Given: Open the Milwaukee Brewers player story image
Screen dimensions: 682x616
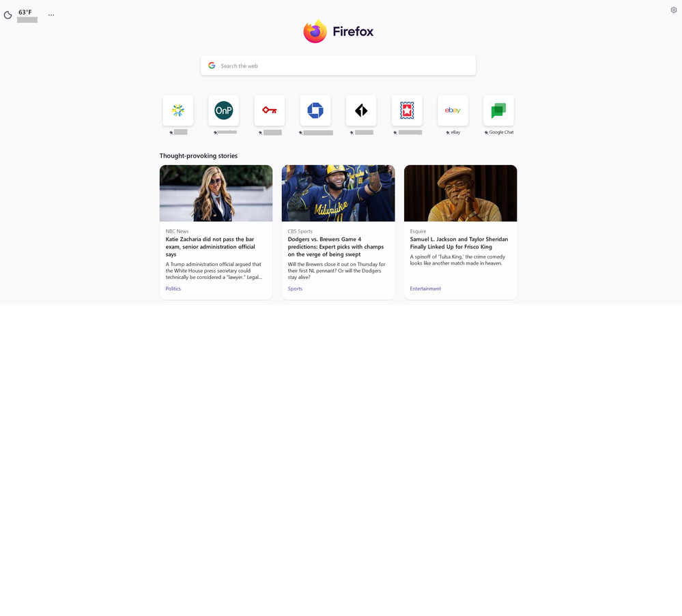Looking at the screenshot, I should pyautogui.click(x=339, y=193).
